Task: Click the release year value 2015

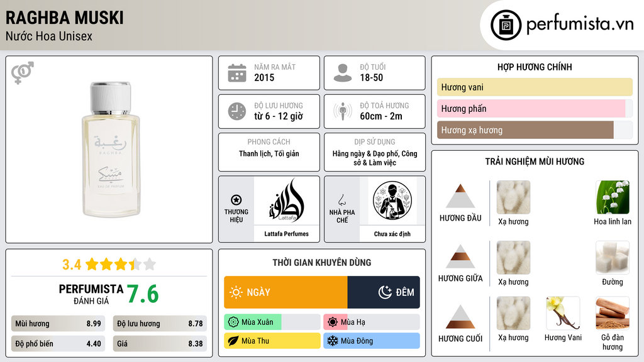Action: pyautogui.click(x=264, y=77)
